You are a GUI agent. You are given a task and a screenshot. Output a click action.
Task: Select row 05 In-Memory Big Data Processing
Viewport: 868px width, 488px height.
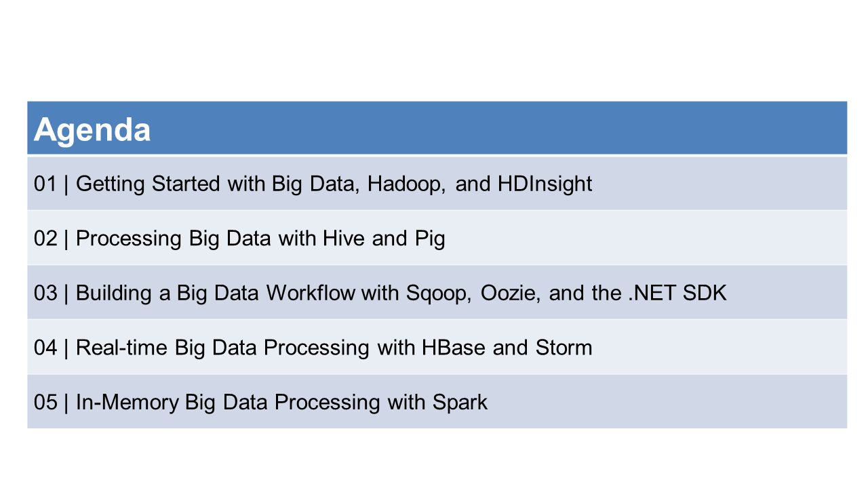(x=437, y=402)
